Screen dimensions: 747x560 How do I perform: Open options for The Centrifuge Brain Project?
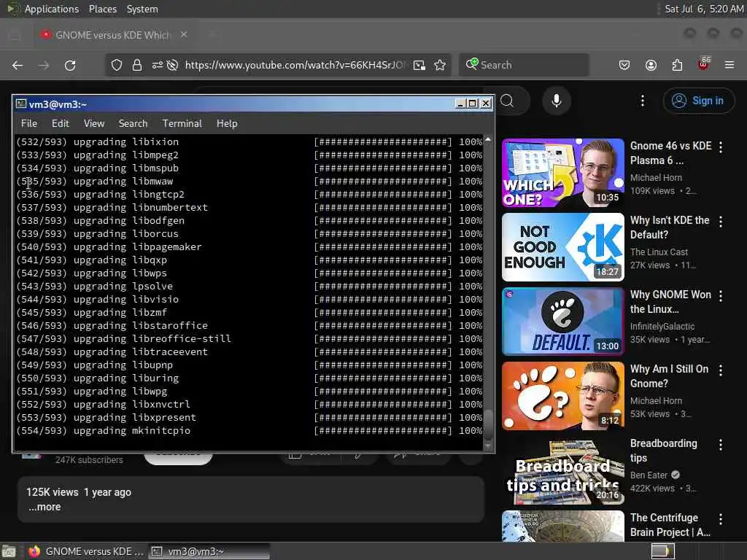point(721,518)
